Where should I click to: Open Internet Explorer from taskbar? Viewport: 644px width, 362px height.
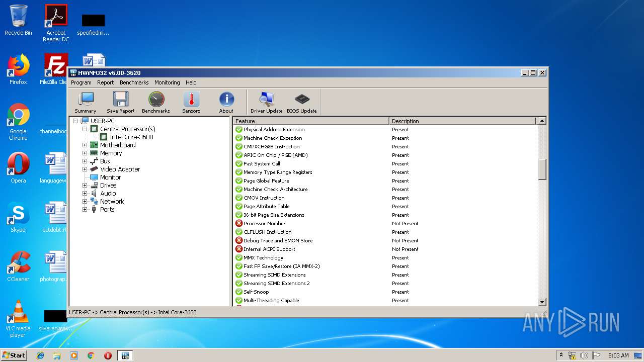40,355
